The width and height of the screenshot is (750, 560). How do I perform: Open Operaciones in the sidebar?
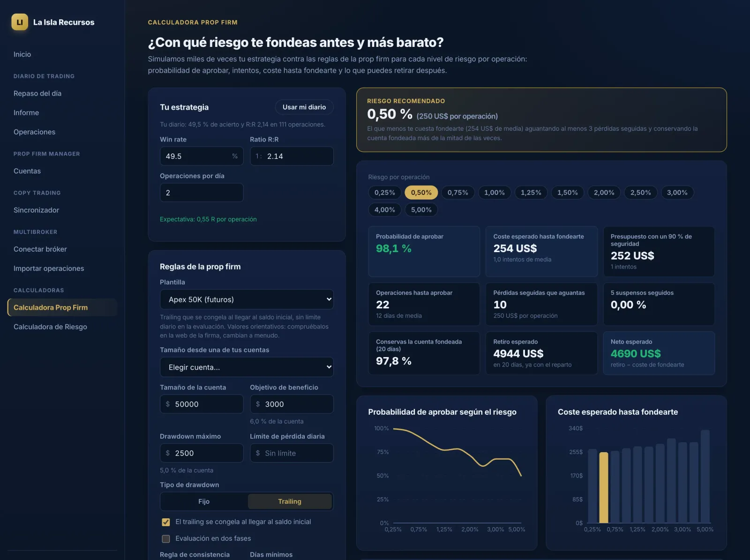click(x=34, y=132)
